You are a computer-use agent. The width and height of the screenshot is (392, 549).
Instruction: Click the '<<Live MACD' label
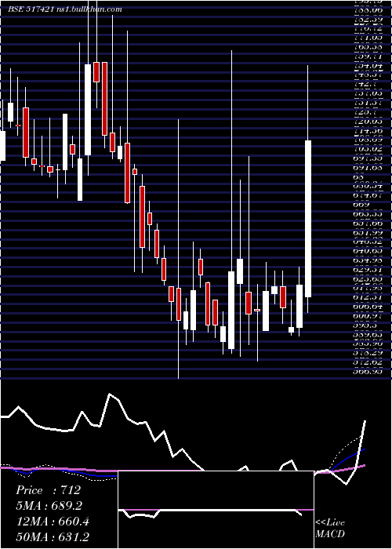330,528
